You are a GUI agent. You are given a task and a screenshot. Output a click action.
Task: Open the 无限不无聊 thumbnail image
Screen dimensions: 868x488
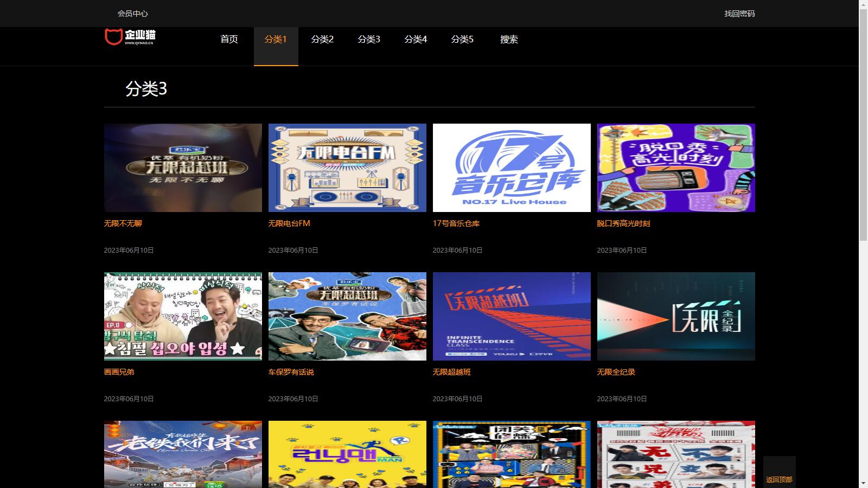(x=183, y=168)
